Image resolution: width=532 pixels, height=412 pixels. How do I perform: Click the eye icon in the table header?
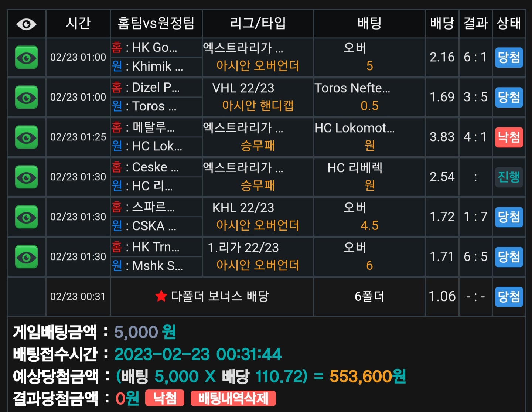pyautogui.click(x=26, y=24)
